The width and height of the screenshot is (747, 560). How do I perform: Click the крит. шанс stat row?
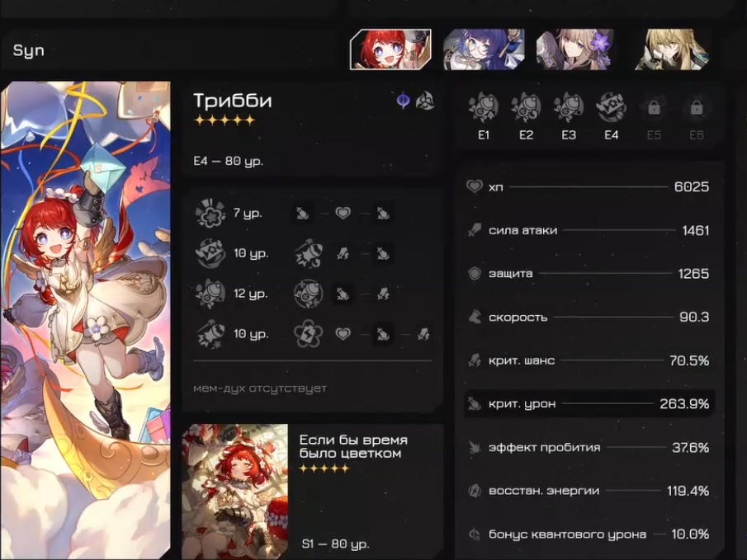point(589,360)
